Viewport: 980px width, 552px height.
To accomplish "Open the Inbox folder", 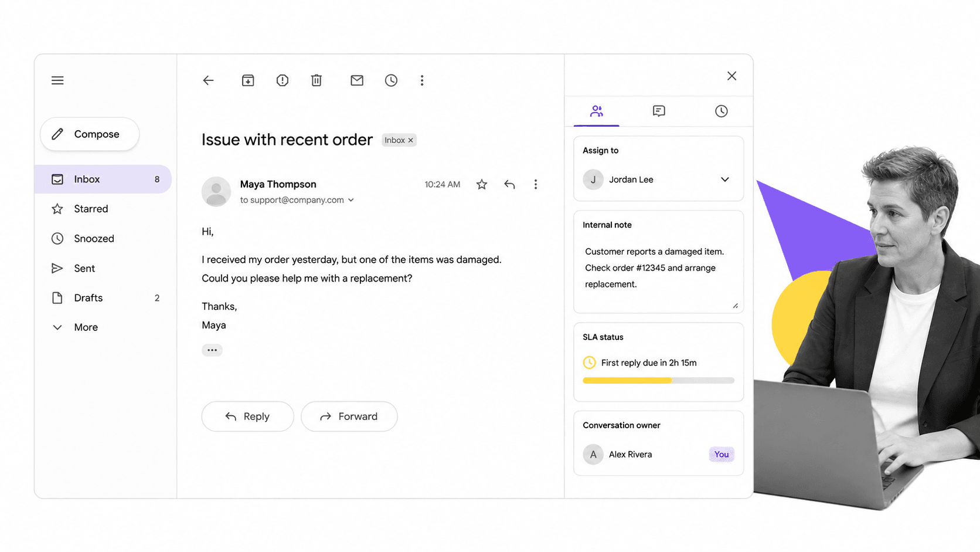I will [x=103, y=179].
